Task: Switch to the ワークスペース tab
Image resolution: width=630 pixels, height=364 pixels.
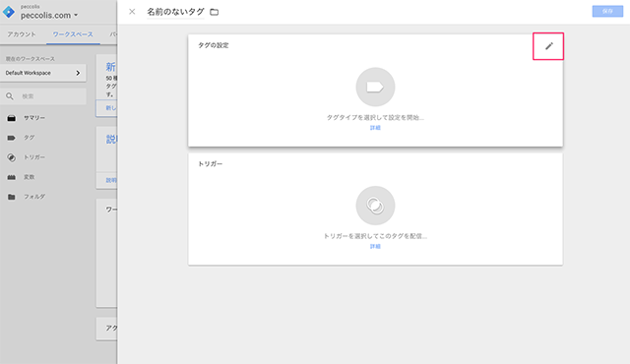Action: [x=73, y=34]
